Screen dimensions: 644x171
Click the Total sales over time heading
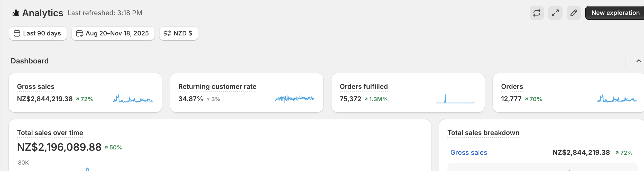click(50, 133)
